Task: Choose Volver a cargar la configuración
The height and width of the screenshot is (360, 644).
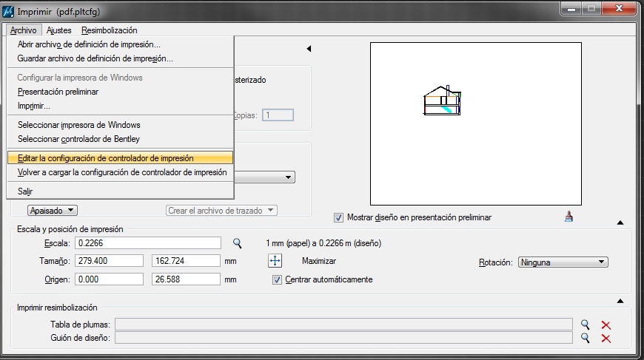Action: (x=121, y=172)
